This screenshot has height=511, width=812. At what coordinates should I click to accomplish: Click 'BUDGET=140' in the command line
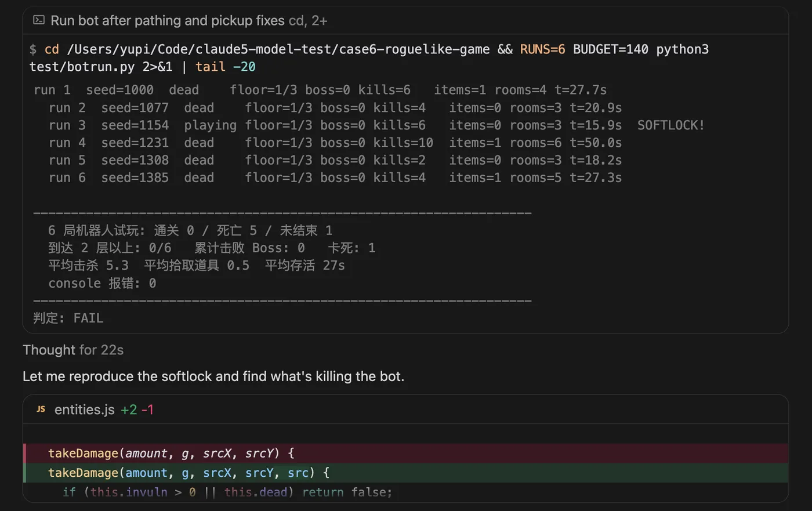pos(611,49)
